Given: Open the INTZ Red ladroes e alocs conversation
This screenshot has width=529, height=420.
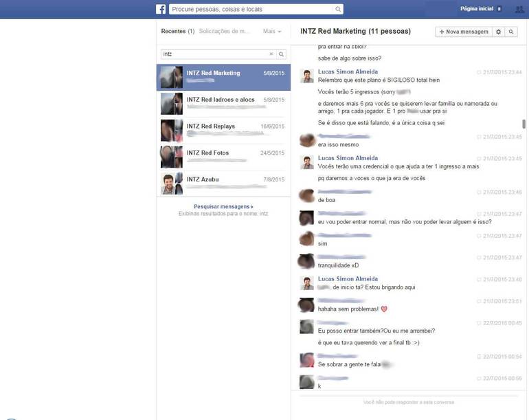Looking at the screenshot, I should pos(223,104).
